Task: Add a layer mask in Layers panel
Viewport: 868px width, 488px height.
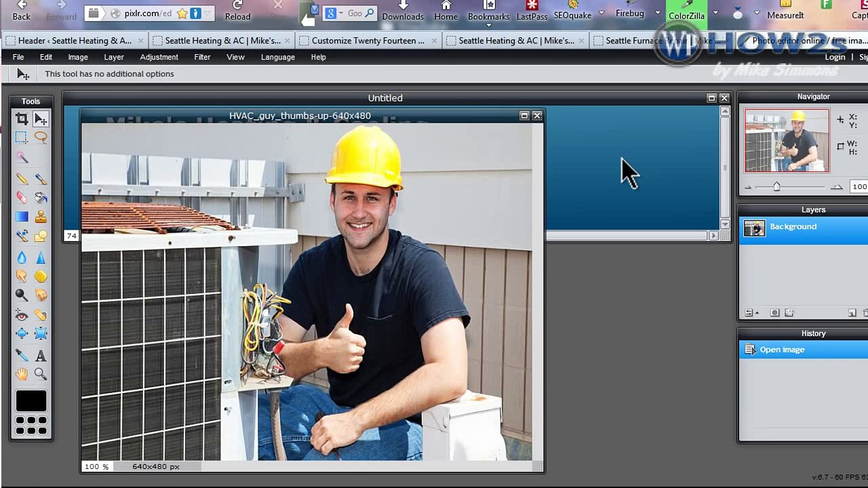Action: [775, 313]
